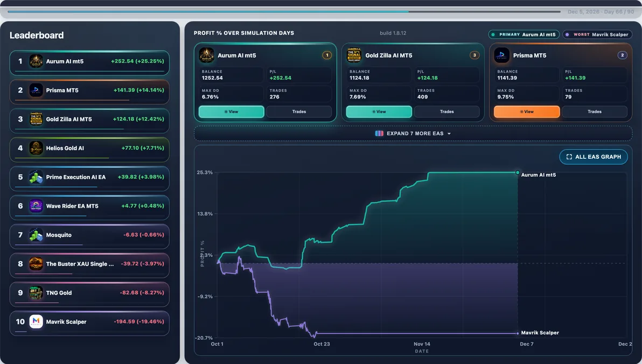Screen dimensions: 642x364
Task: Click the colored bars icon beside Expand EAs
Action: tap(379, 134)
